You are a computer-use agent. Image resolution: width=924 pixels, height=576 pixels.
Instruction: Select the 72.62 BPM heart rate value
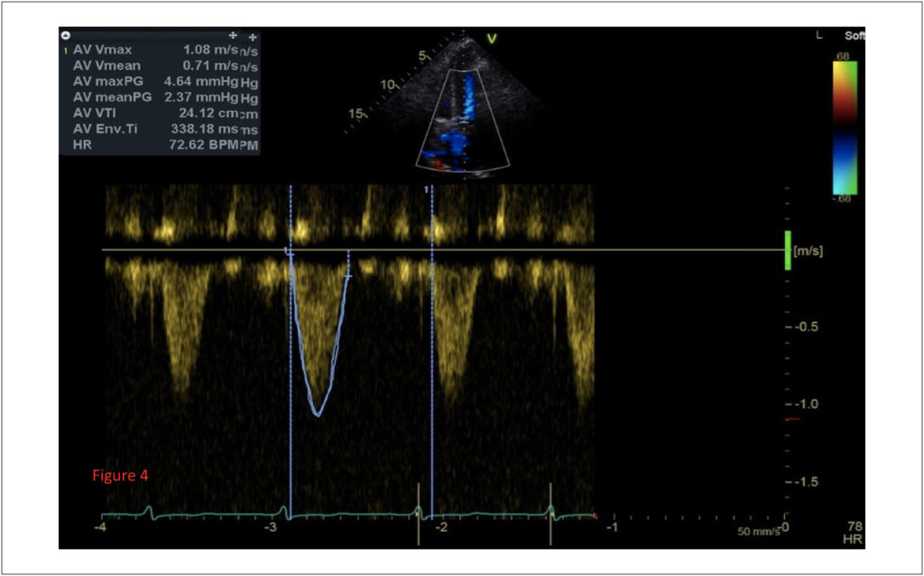tap(206, 144)
